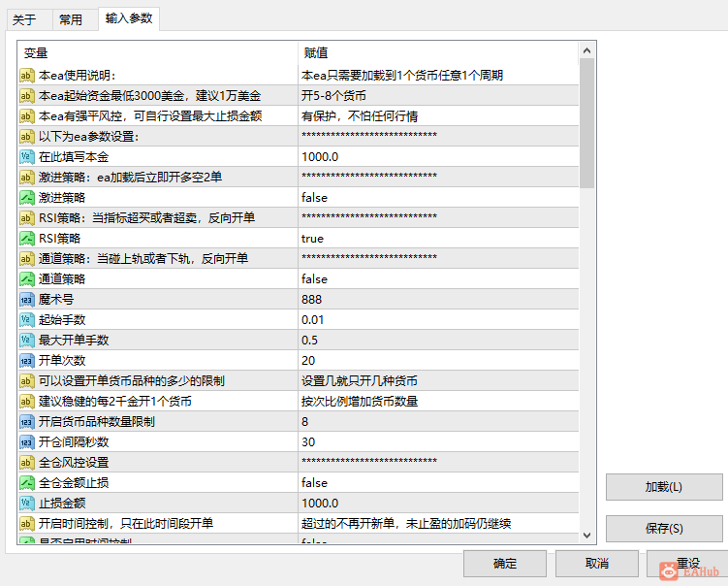Select the 开单次数 variable name
The image size is (728, 586).
[x=62, y=361]
